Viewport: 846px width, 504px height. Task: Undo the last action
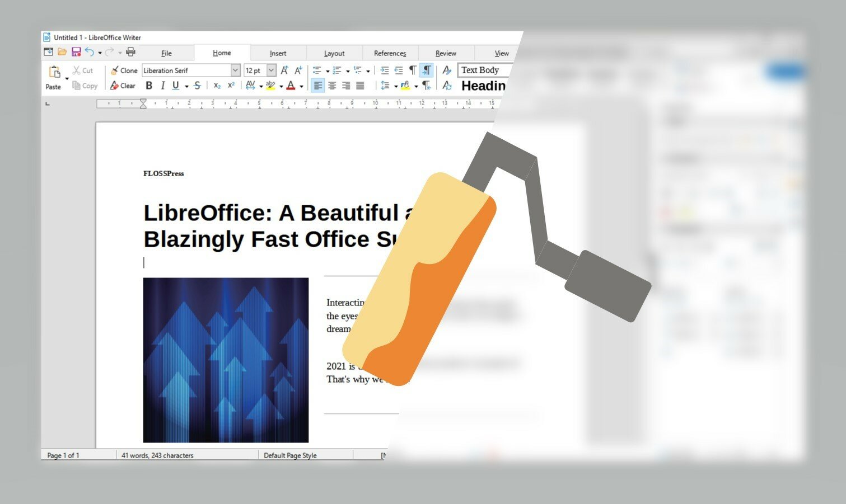[x=90, y=52]
